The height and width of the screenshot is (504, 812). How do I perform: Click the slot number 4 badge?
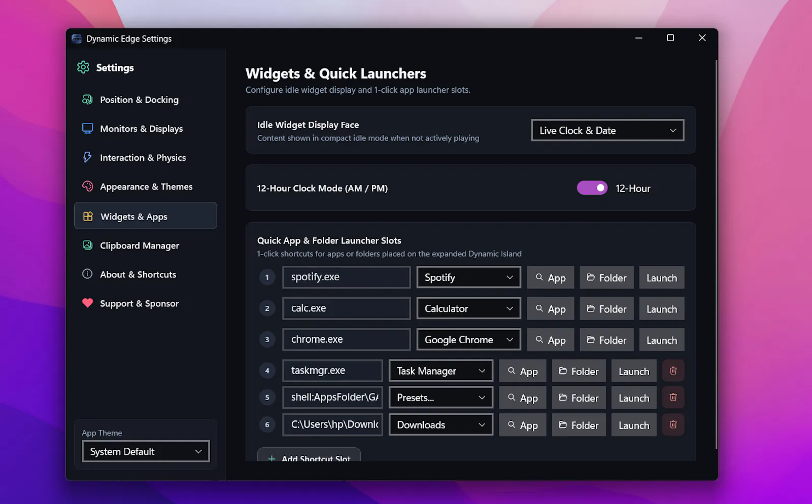tap(267, 371)
